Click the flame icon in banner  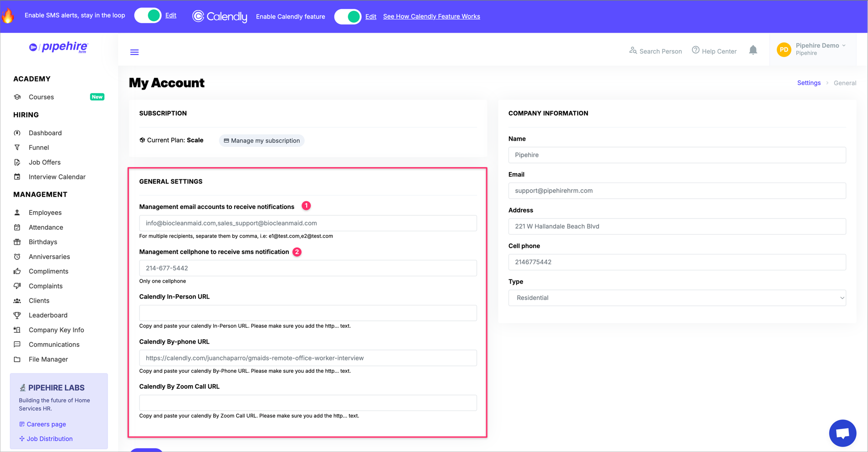[8, 15]
